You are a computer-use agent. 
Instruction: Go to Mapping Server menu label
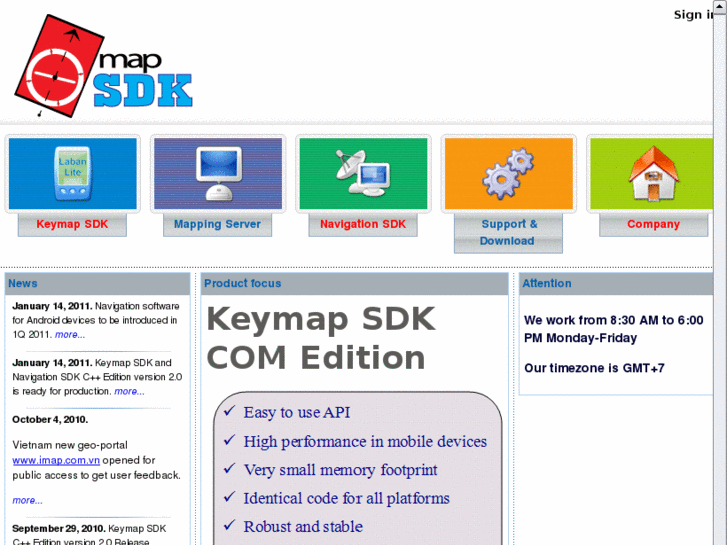217,224
